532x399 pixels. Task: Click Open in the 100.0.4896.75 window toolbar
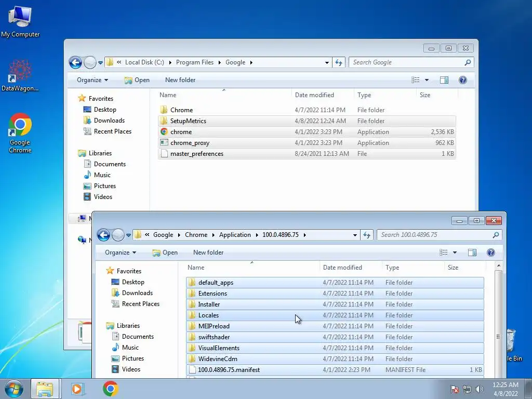pos(165,252)
